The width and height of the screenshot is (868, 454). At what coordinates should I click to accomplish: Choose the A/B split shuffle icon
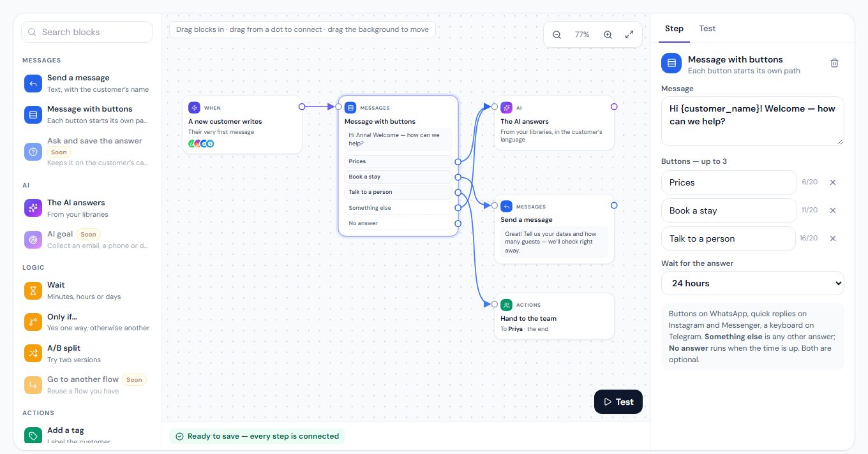(x=33, y=353)
